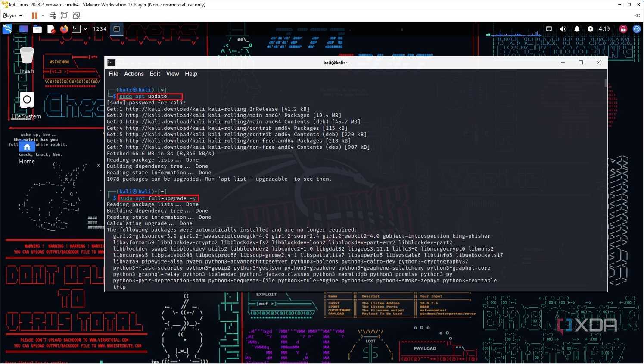Minimize the VMware Player window

pyautogui.click(x=619, y=5)
